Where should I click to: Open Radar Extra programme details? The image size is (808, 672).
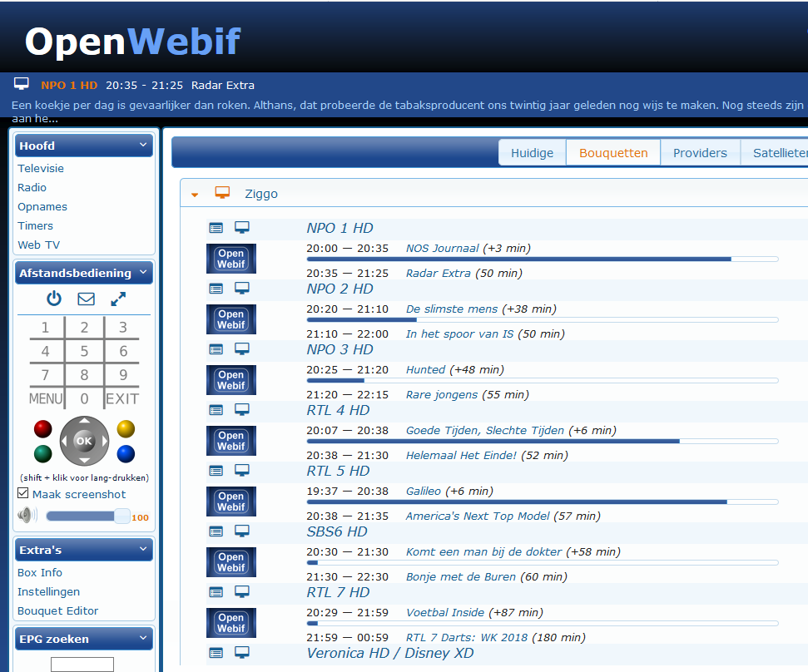coord(438,273)
